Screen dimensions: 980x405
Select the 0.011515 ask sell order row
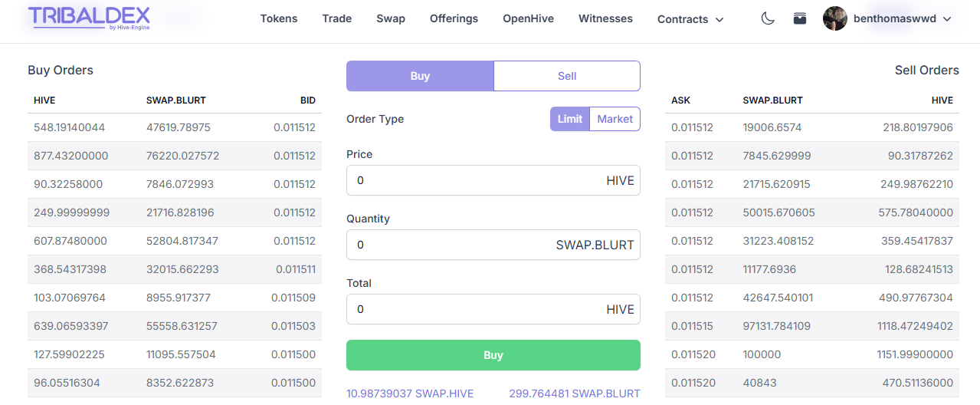point(811,326)
